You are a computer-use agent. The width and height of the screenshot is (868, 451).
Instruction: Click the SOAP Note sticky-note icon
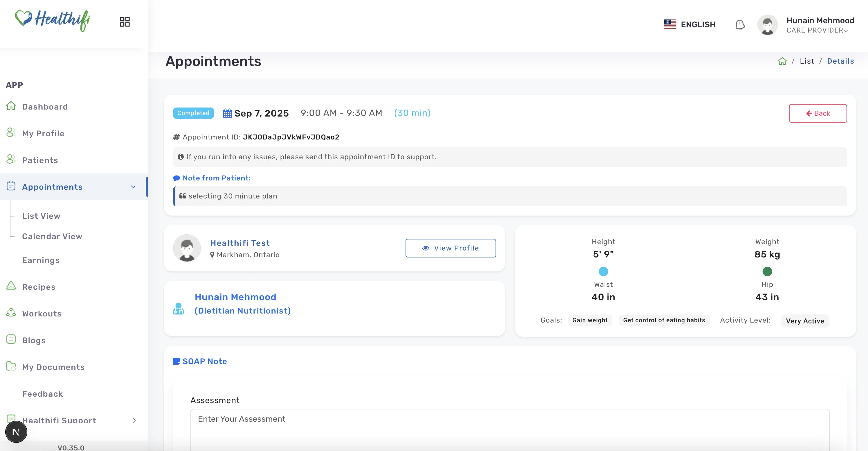[176, 361]
